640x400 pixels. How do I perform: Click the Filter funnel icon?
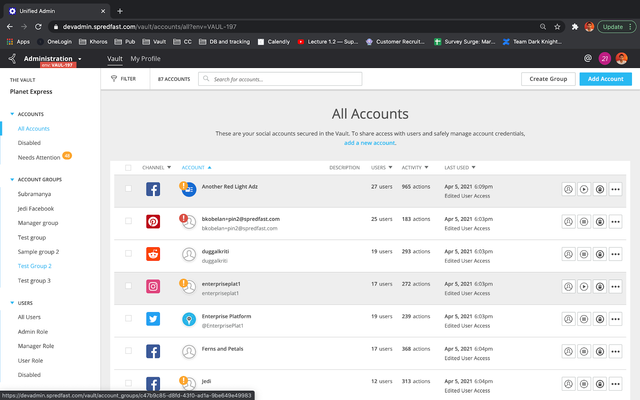[x=114, y=78]
